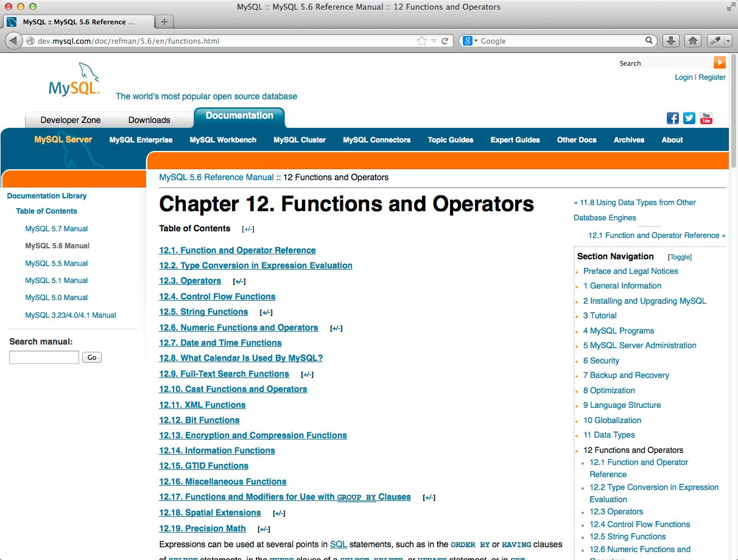Click the orange site search arrow button

[719, 63]
